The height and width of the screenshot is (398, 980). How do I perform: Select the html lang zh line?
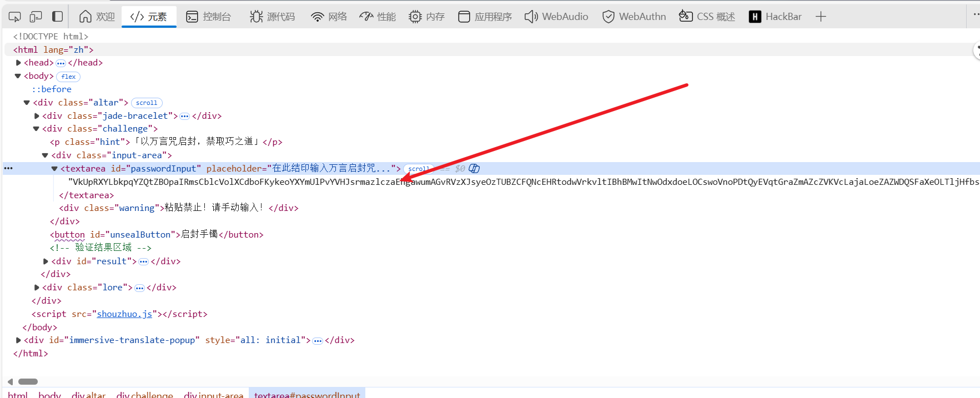[53, 50]
